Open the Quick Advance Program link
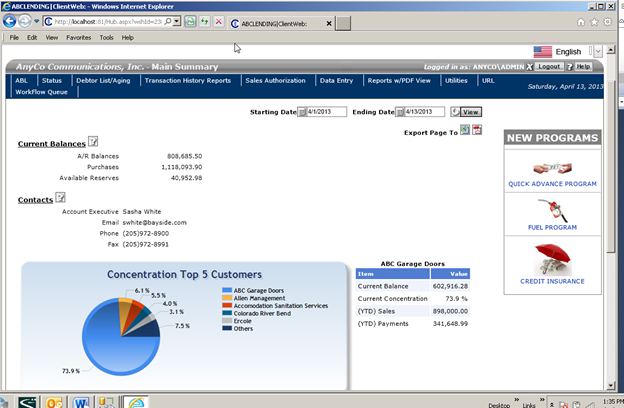Image resolution: width=624 pixels, height=408 pixels. (552, 184)
